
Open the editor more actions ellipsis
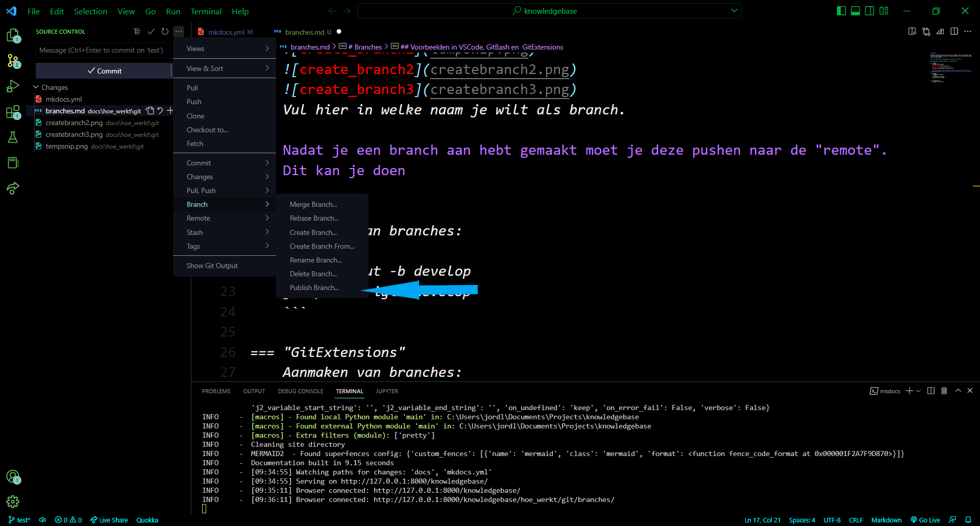968,32
